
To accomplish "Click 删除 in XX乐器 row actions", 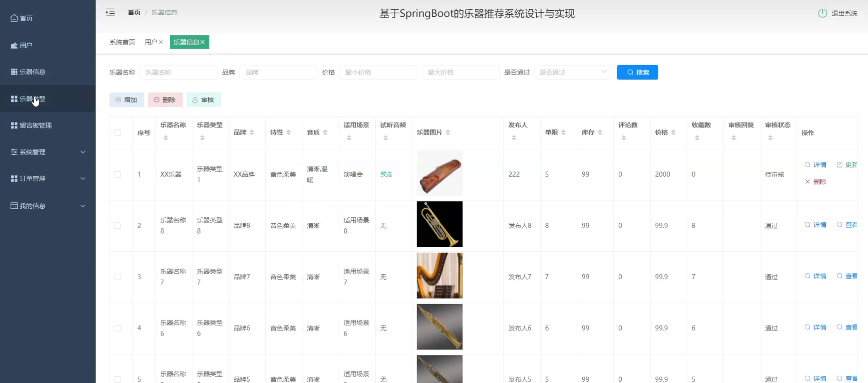I will tap(816, 182).
